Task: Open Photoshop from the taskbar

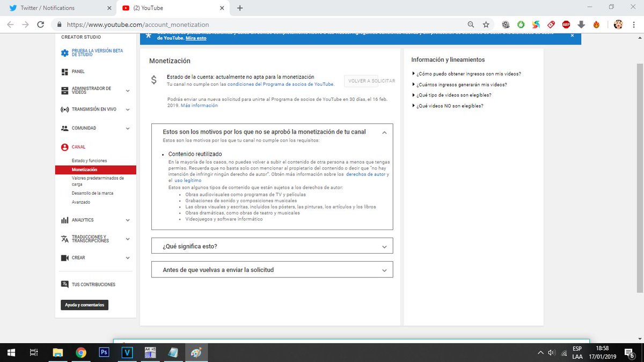Action: tap(104, 352)
